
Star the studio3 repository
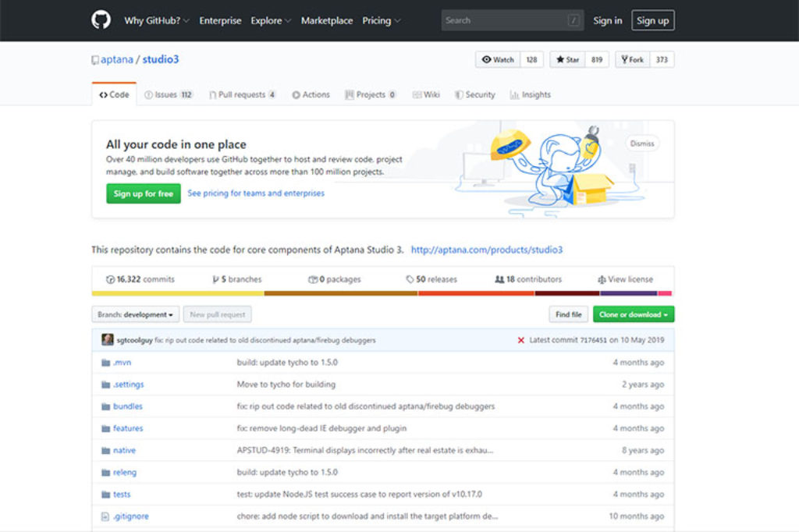(567, 60)
